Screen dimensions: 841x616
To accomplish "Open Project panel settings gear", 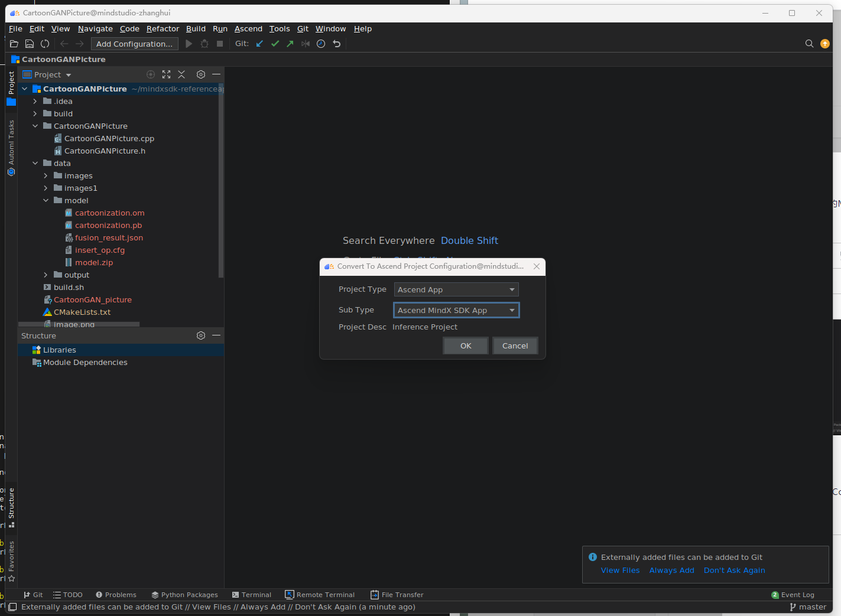I will 201,74.
